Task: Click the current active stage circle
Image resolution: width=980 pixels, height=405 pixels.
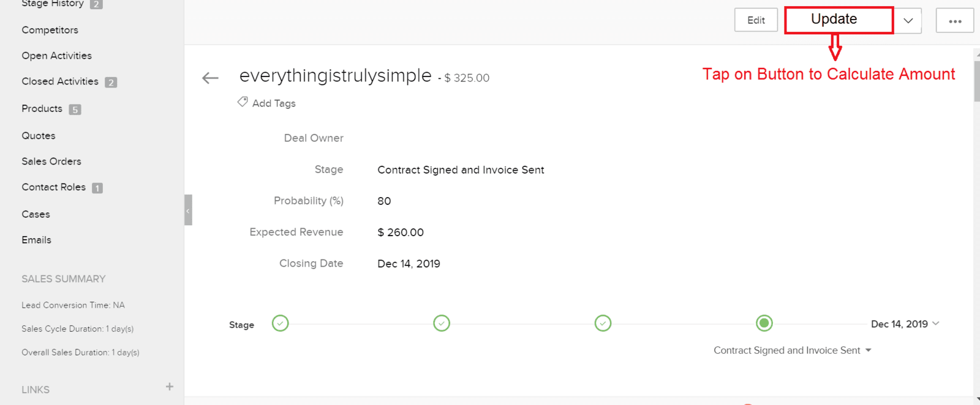Action: pos(764,323)
